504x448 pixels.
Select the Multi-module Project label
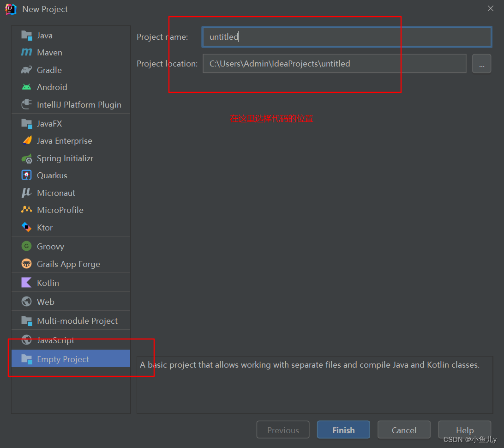77,321
